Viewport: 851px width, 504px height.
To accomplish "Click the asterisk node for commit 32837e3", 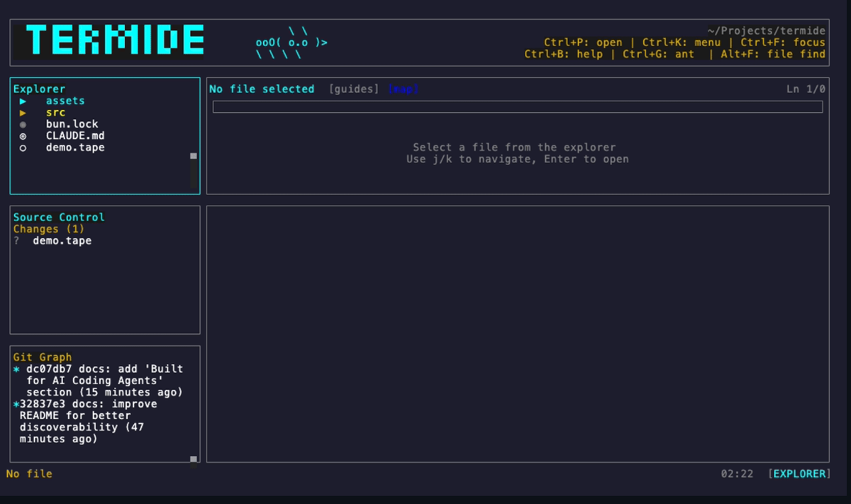I will coord(16,404).
